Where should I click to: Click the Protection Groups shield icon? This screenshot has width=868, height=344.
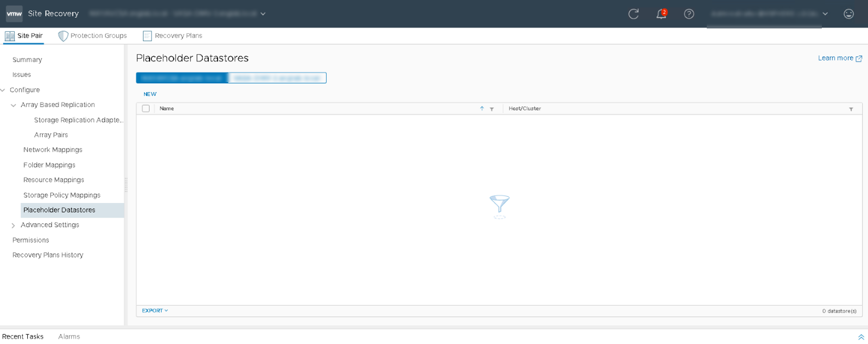coord(63,36)
